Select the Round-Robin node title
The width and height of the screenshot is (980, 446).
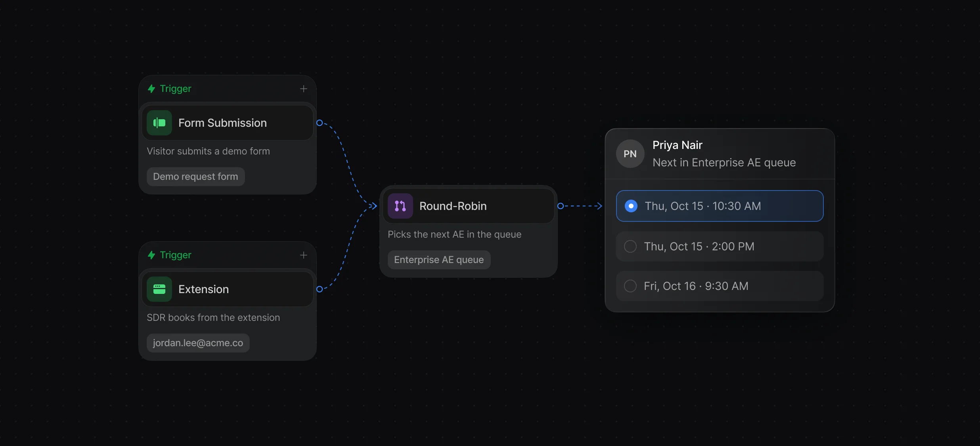[x=453, y=206]
